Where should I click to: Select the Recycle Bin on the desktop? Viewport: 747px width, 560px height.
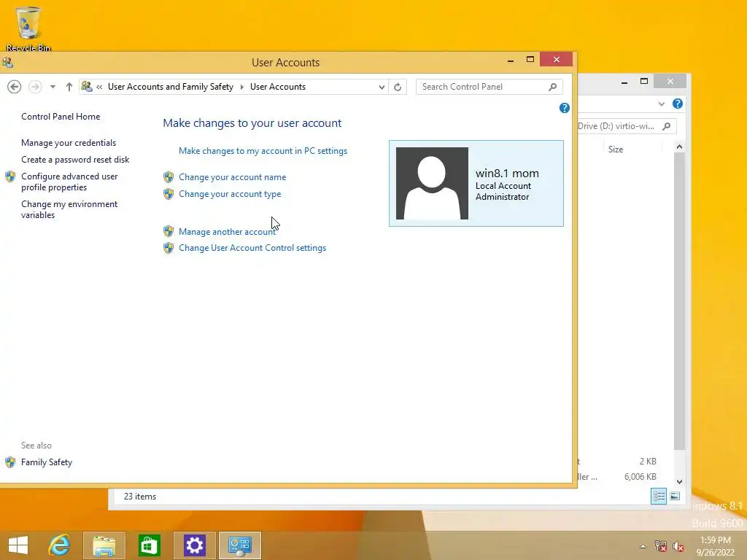point(28,28)
